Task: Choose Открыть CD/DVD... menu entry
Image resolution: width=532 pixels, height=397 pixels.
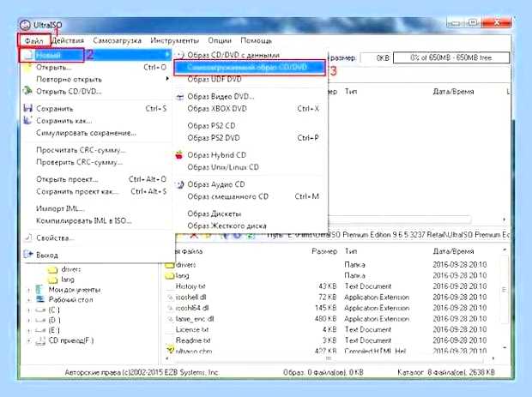Action: [97, 92]
